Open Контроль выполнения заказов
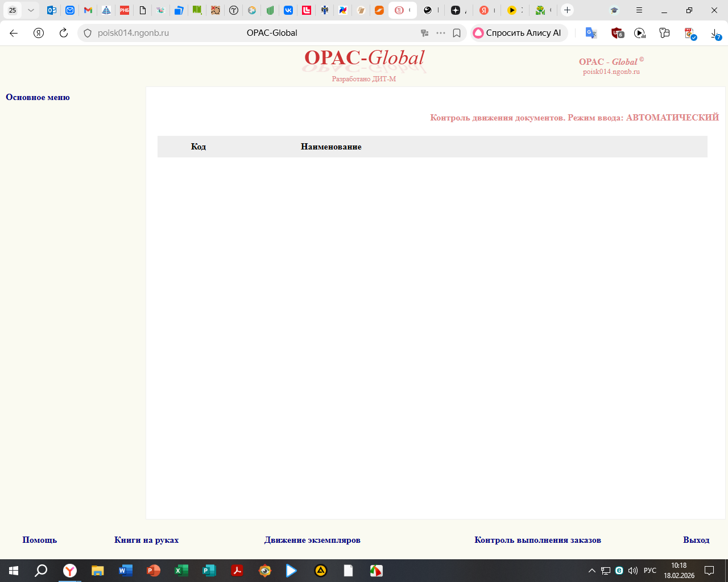This screenshot has height=582, width=728. [x=537, y=540]
